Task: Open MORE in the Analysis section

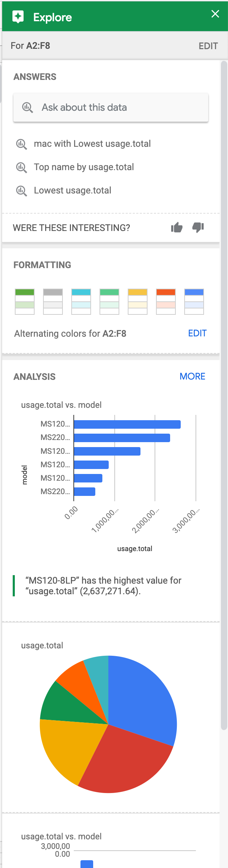Action: tap(192, 376)
